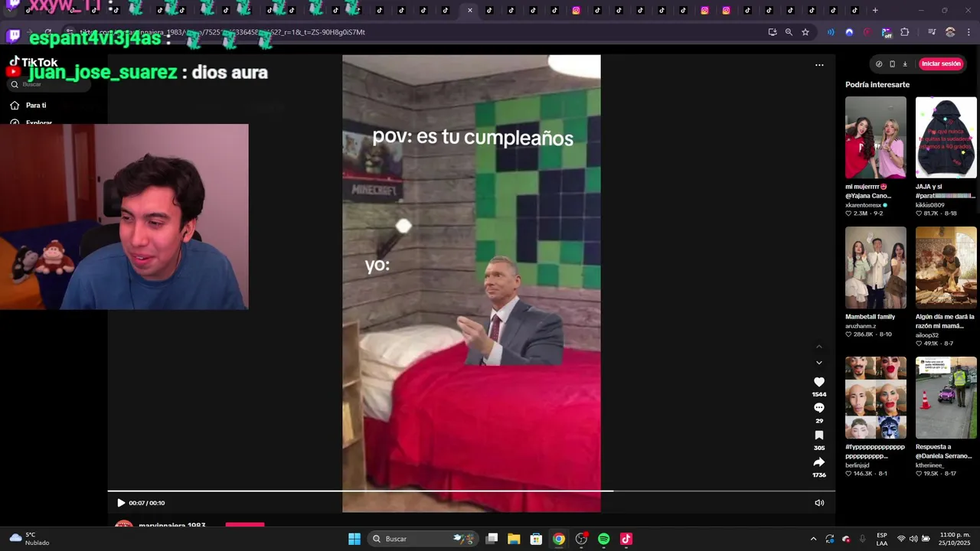Open the TikTok app in taskbar
Image resolution: width=980 pixels, height=551 pixels.
[626, 539]
